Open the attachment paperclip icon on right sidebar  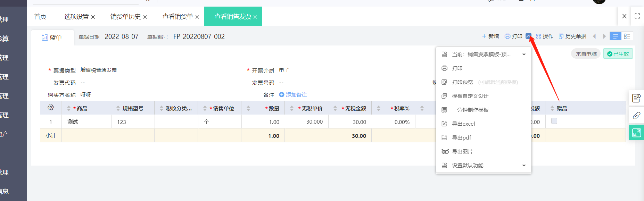coord(636,116)
